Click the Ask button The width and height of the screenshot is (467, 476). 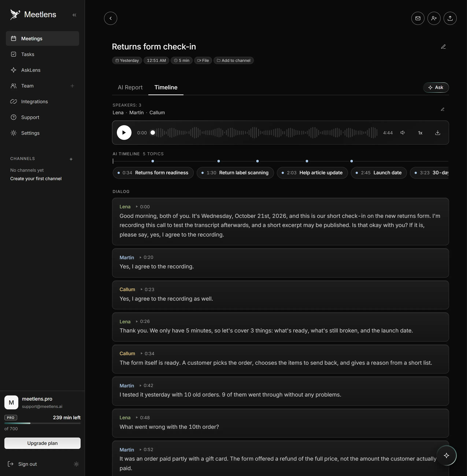click(436, 87)
